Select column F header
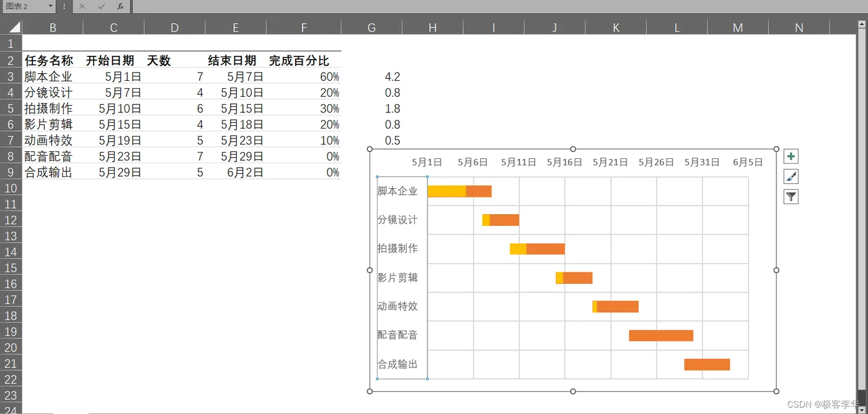This screenshot has height=414, width=868. [304, 27]
